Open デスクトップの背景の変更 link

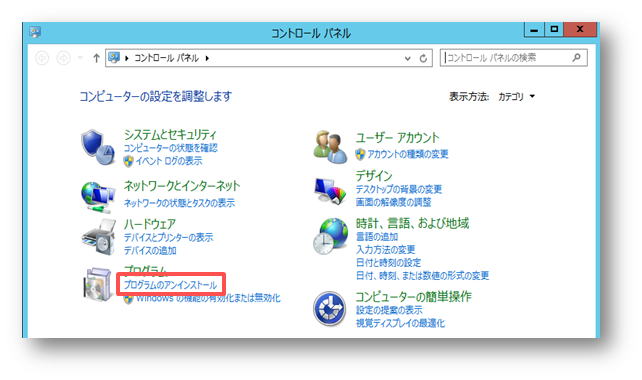coord(399,189)
